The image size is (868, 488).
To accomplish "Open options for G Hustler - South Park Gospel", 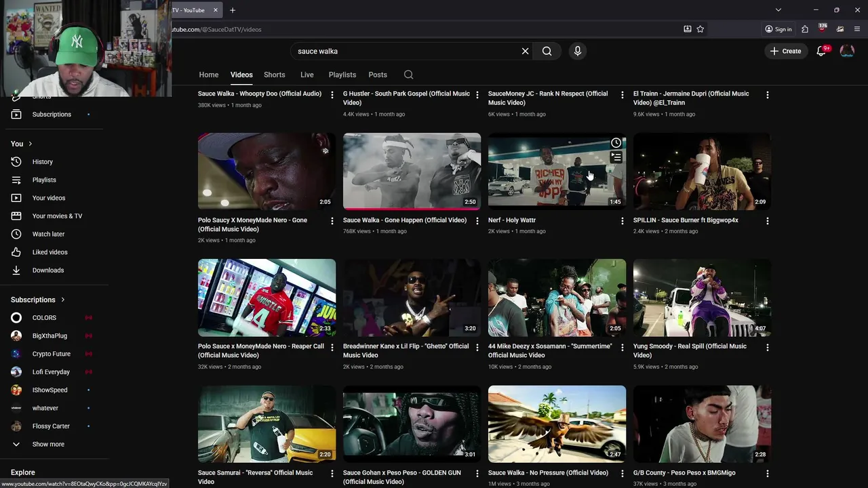I will tap(477, 95).
